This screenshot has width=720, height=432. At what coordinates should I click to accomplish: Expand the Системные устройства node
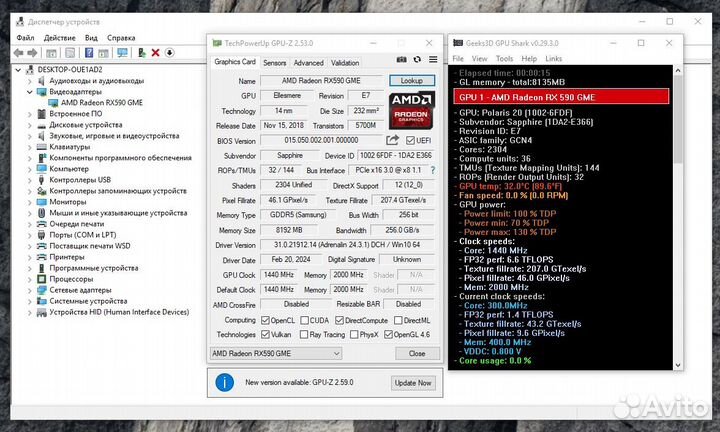pos(30,301)
